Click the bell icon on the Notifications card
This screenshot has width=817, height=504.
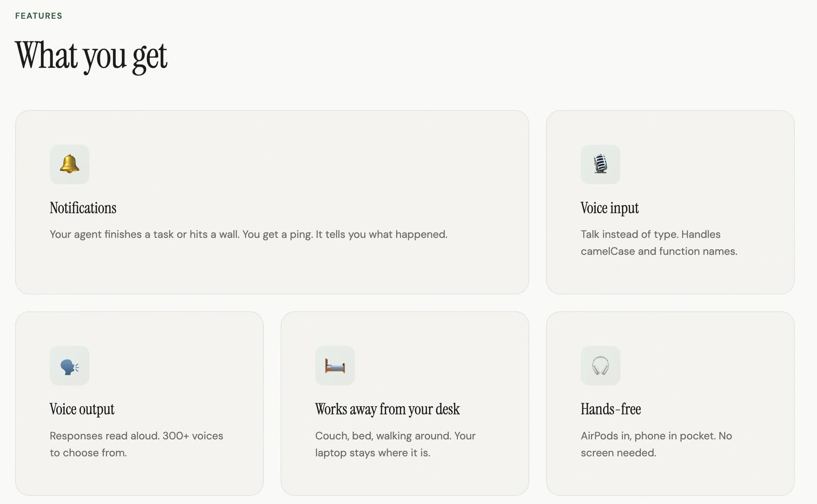(x=69, y=165)
